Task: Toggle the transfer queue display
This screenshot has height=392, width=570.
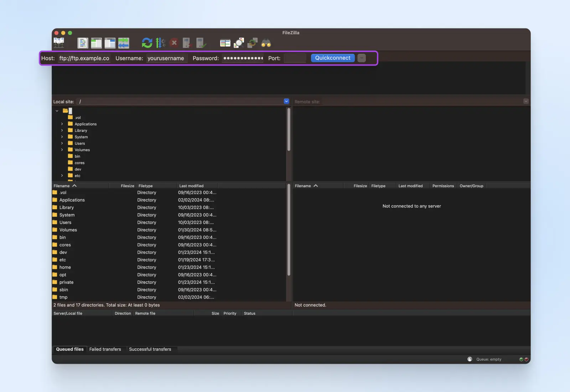Action: [124, 43]
